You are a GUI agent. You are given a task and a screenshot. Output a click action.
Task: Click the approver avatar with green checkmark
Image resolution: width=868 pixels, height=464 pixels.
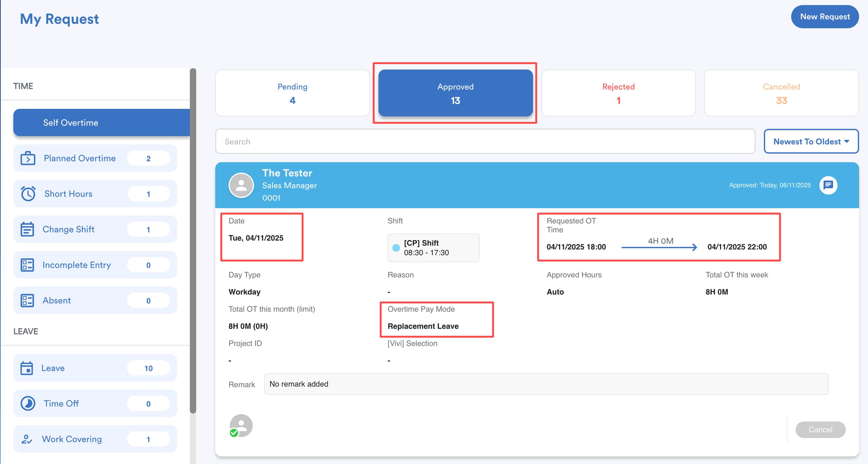click(x=241, y=426)
